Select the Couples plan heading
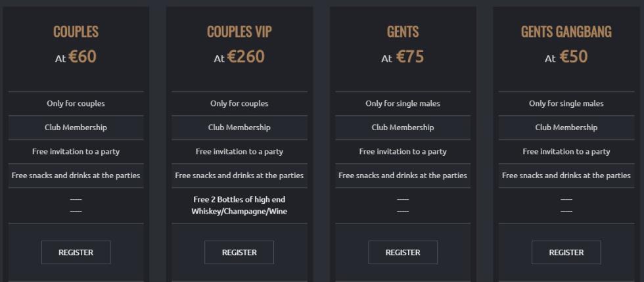This screenshot has width=644, height=282. tap(76, 32)
